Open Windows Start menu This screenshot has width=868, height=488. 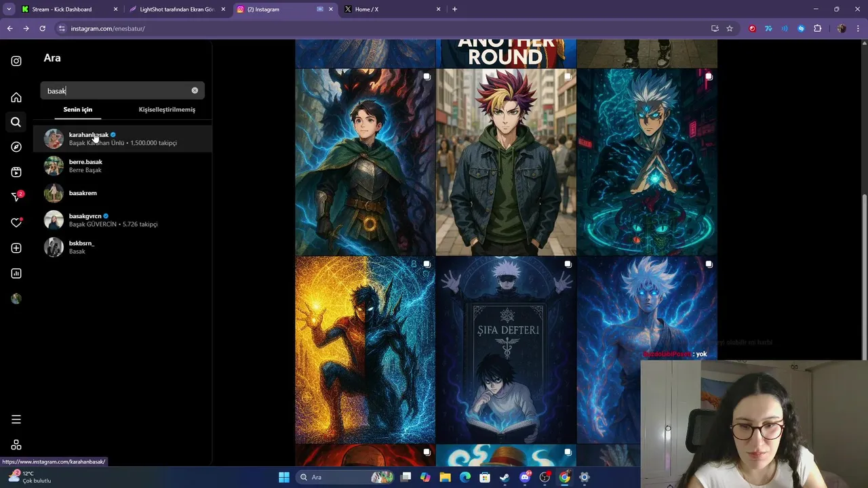(284, 477)
